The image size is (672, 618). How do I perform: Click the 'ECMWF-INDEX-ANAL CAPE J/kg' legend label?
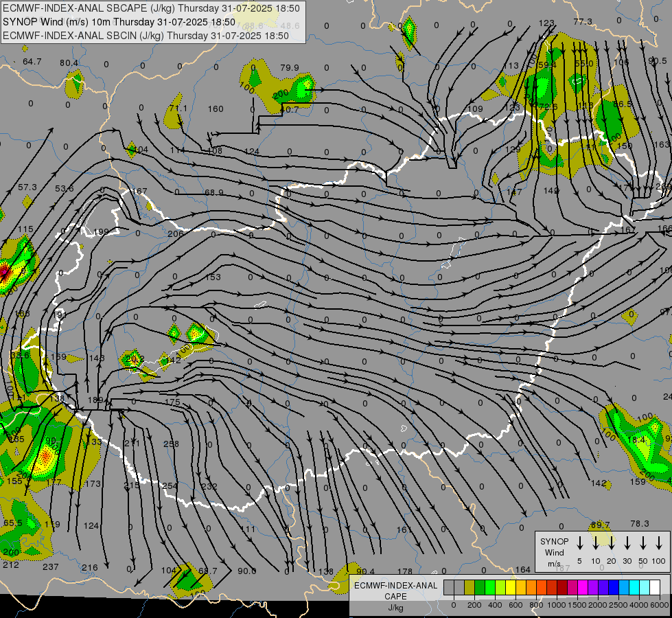click(x=395, y=596)
